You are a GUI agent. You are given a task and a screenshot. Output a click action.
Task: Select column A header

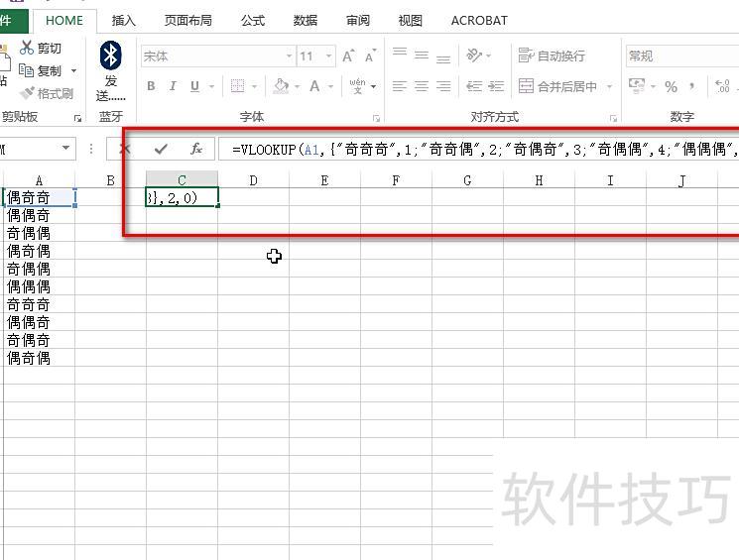pos(39,180)
